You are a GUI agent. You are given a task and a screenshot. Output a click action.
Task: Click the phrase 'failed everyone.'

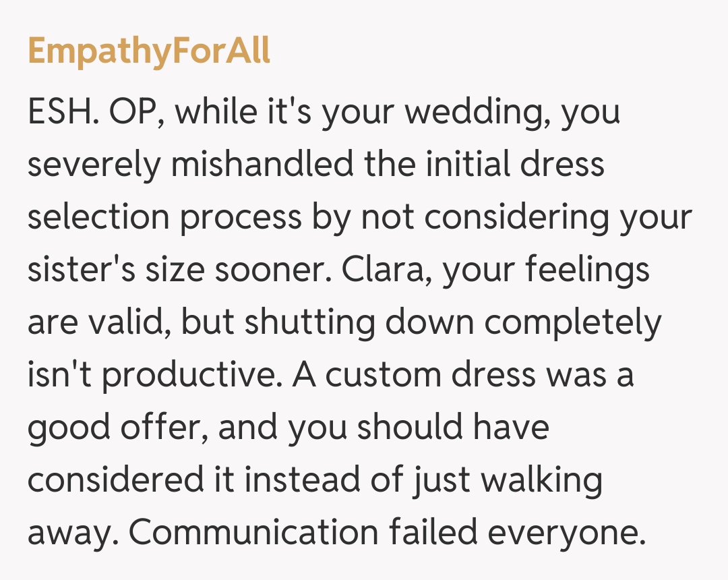[x=517, y=533]
